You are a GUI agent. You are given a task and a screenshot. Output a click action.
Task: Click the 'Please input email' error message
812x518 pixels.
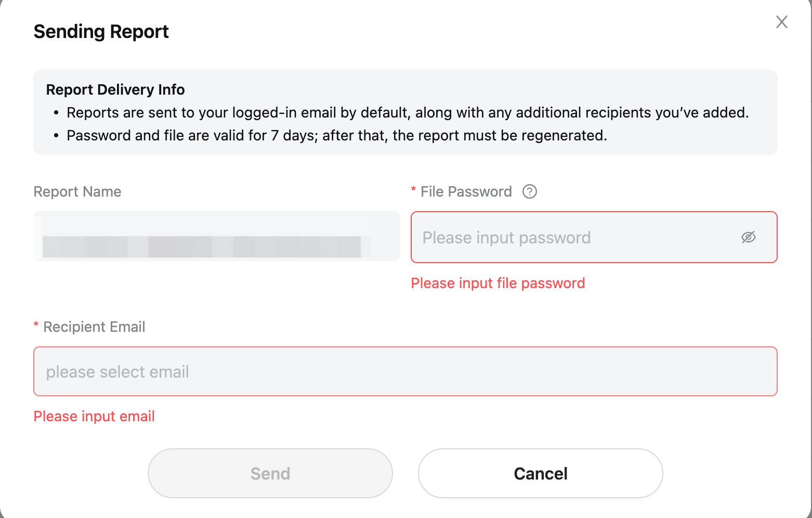[94, 416]
